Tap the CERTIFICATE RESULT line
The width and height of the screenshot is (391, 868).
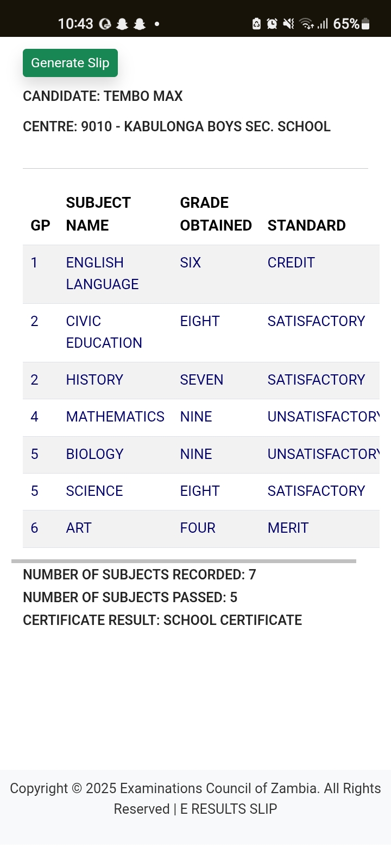click(x=162, y=620)
